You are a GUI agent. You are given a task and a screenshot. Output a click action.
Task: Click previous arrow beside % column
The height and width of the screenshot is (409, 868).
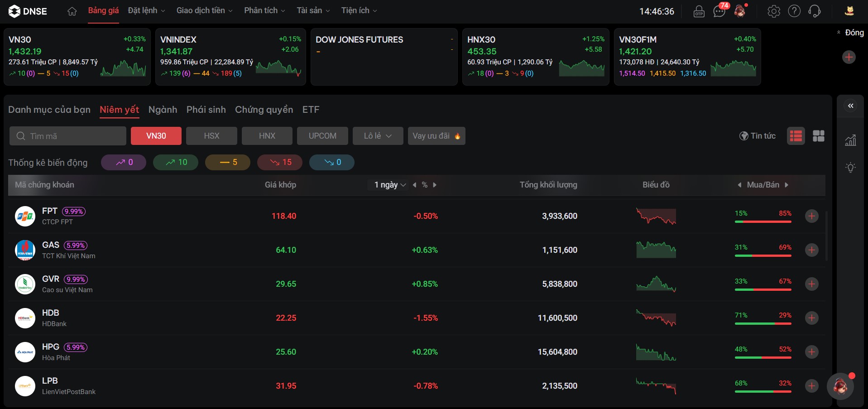414,185
